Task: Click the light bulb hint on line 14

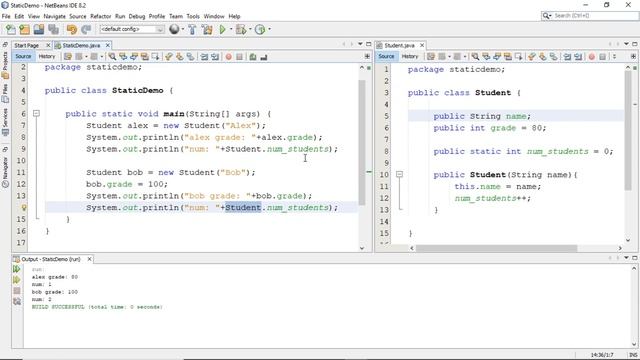Action: pyautogui.click(x=24, y=208)
